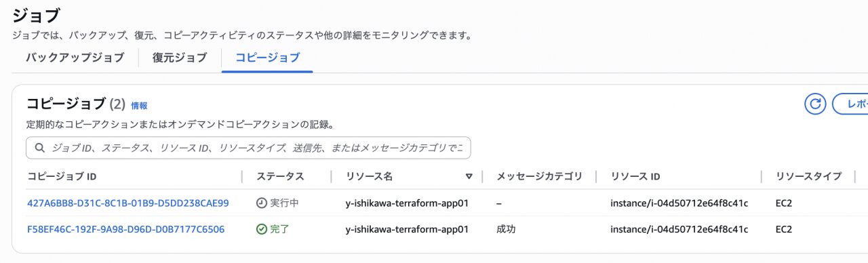
Task: Switch to バックアップジョブ tab
Action: click(75, 58)
